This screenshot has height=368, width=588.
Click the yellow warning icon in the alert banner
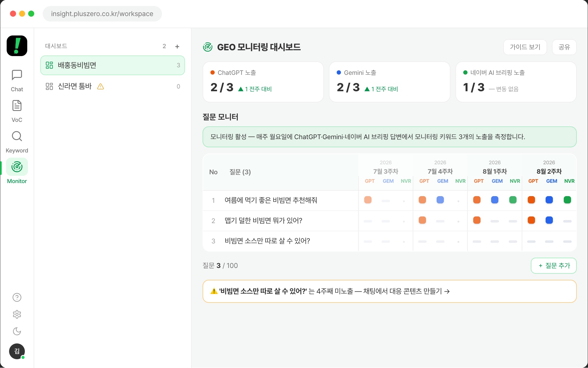coord(214,291)
